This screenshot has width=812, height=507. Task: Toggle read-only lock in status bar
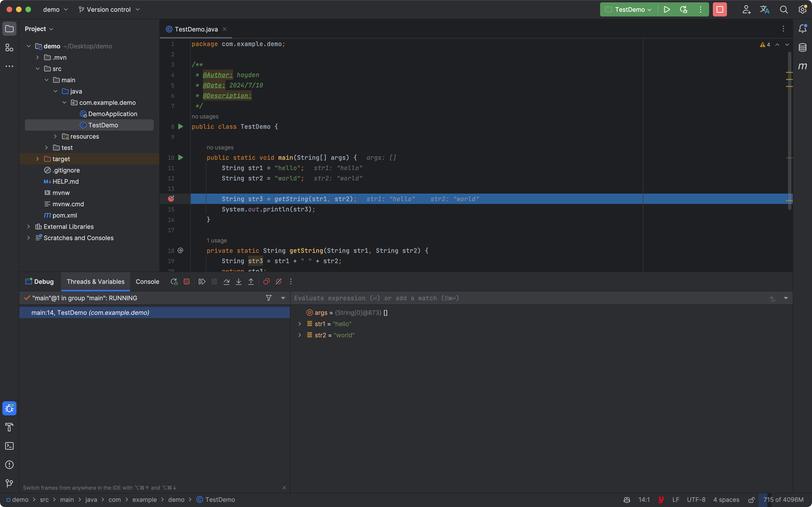tap(751, 500)
